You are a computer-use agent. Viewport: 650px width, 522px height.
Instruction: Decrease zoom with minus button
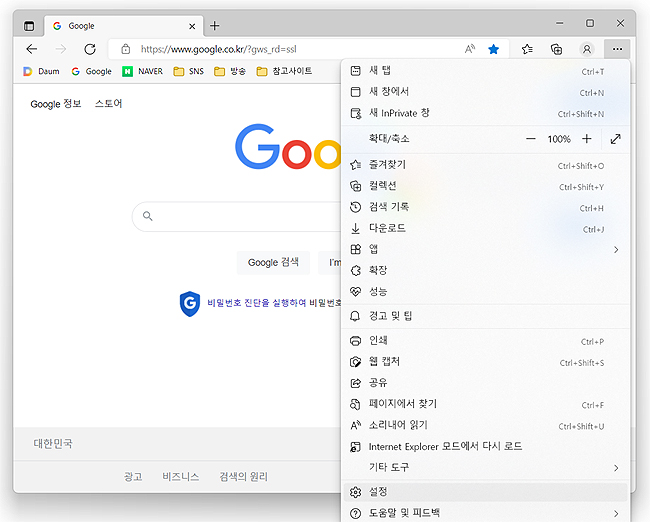(531, 139)
